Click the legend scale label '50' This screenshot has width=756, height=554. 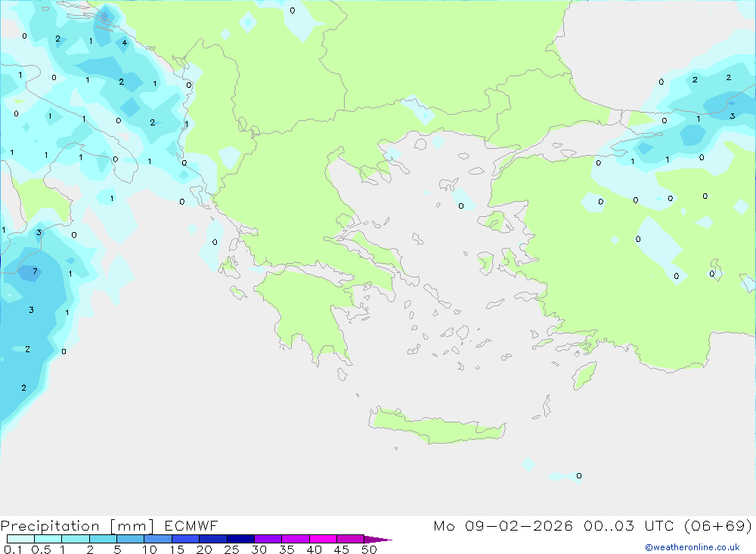pos(369,549)
